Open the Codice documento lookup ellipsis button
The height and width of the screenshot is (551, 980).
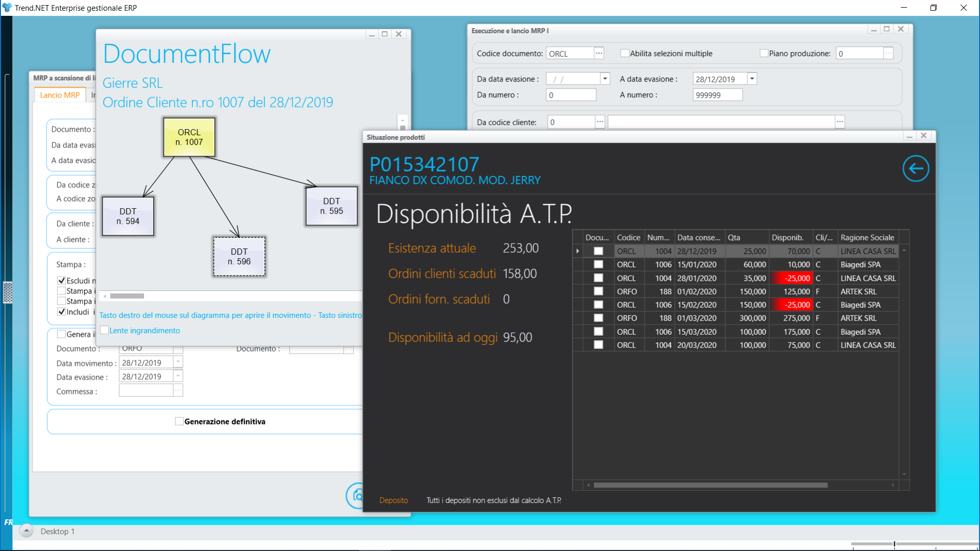click(599, 53)
